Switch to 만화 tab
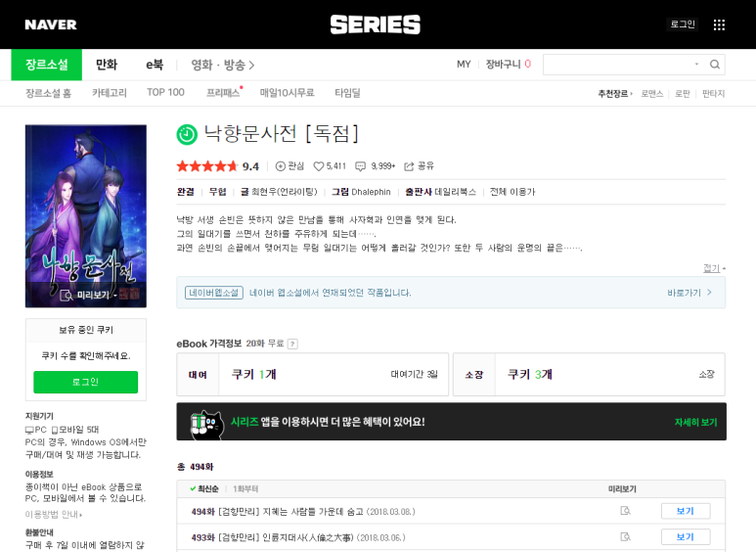 click(x=107, y=65)
